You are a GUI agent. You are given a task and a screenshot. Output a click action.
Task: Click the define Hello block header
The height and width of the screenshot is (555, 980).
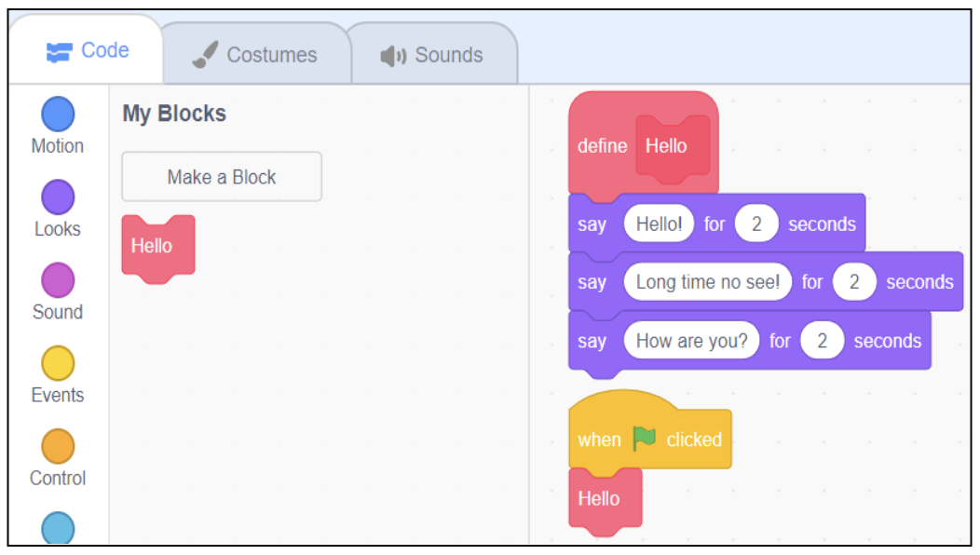point(601,146)
